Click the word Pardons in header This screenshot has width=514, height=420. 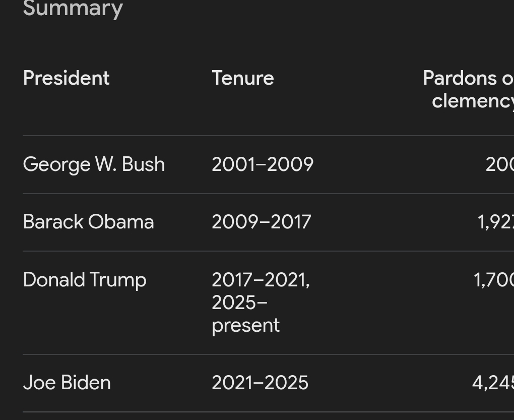[460, 78]
